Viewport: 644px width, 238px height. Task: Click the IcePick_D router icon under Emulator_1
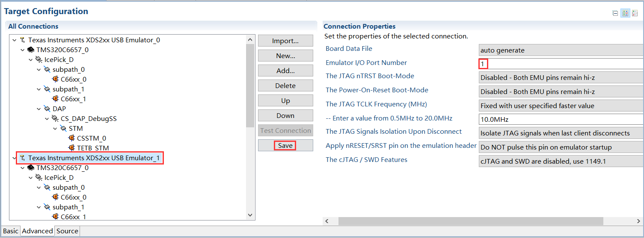(x=39, y=178)
